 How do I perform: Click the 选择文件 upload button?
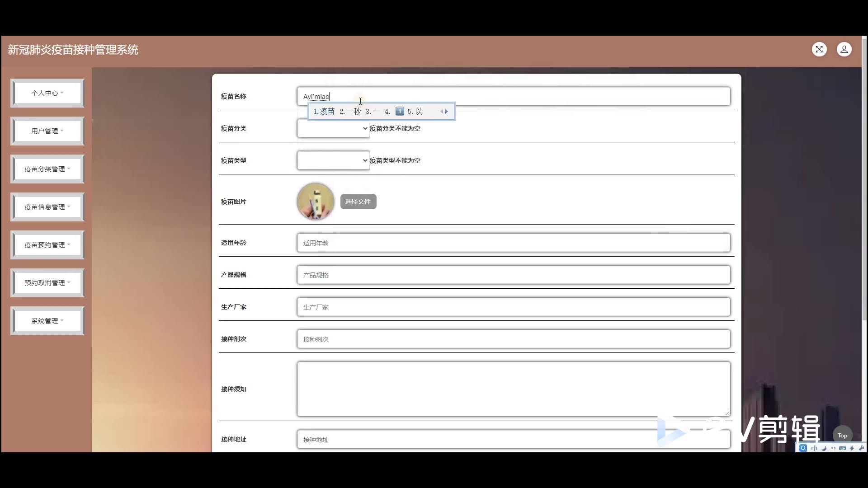click(358, 202)
